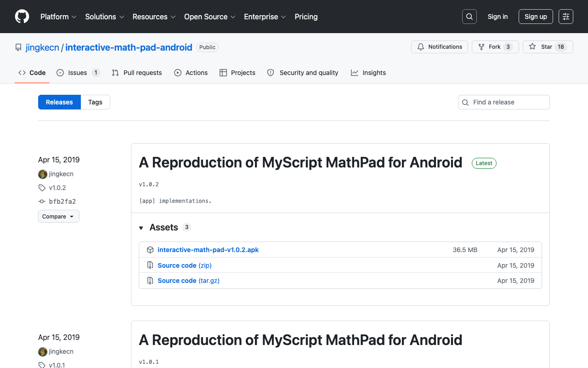Expand the Open Source menu
The width and height of the screenshot is (588, 368).
210,17
